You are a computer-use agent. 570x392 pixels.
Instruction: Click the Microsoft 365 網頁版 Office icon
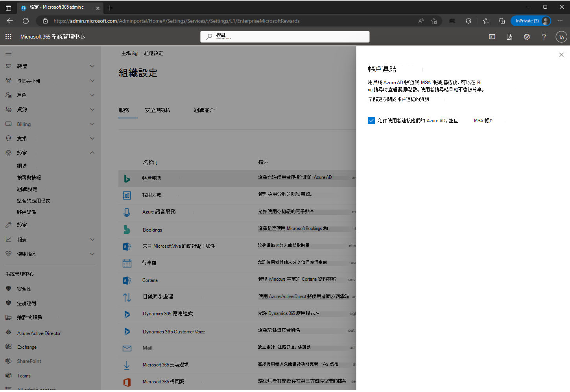pos(127,382)
